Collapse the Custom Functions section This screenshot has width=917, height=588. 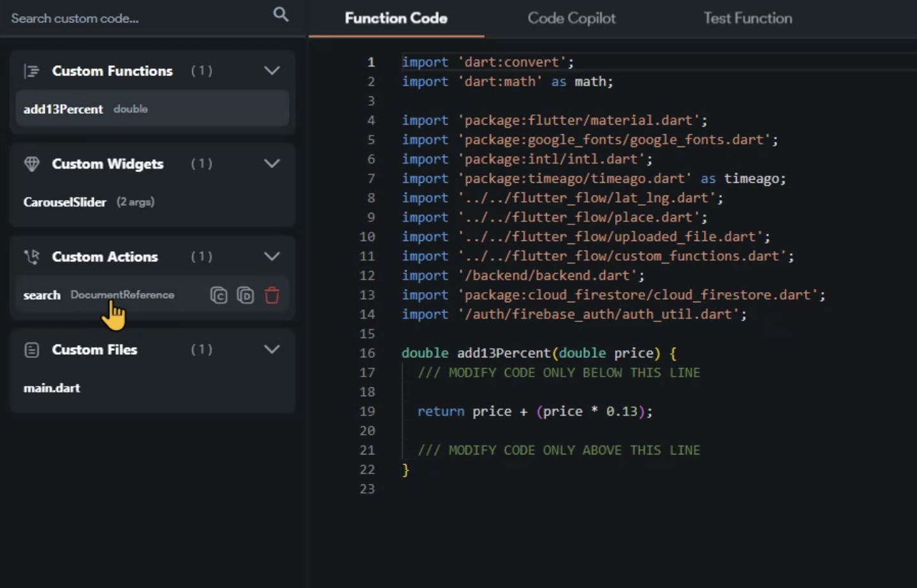[272, 70]
